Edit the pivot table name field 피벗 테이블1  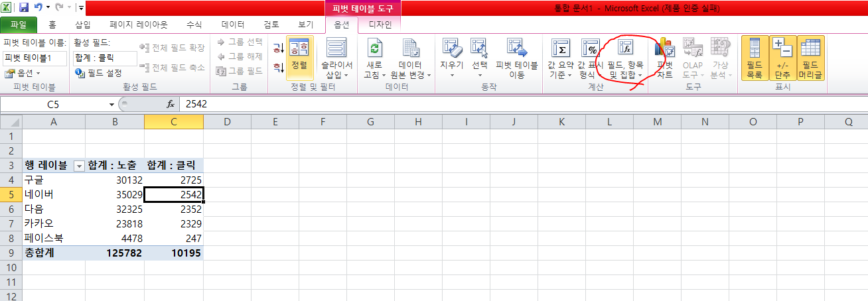click(34, 58)
